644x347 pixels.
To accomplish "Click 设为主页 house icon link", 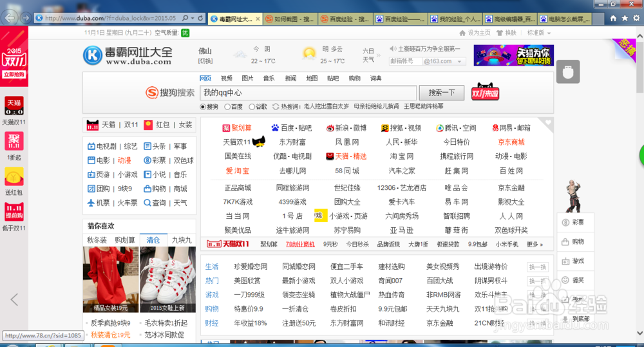I will (475, 33).
